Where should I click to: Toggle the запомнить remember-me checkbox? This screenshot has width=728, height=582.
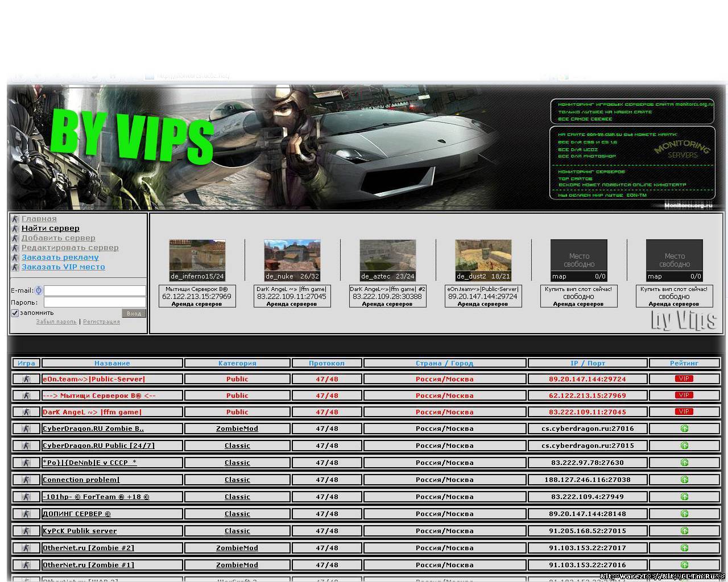(x=15, y=313)
